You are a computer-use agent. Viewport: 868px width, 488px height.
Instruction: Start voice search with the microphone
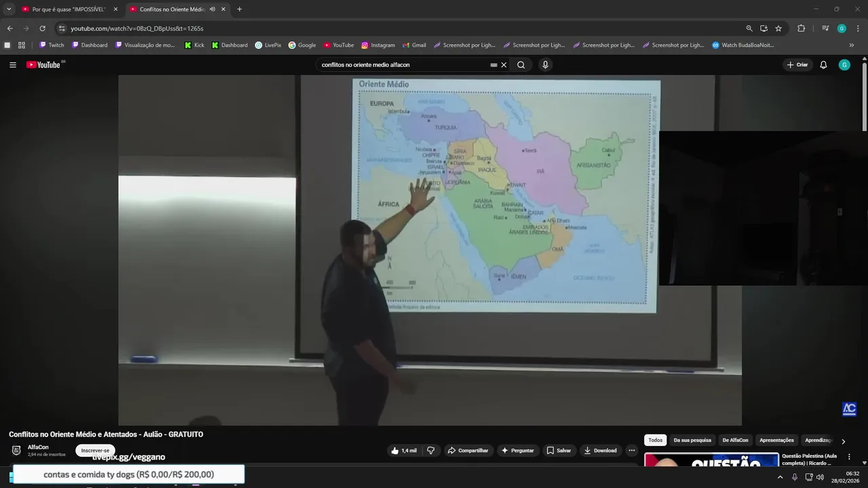[545, 65]
